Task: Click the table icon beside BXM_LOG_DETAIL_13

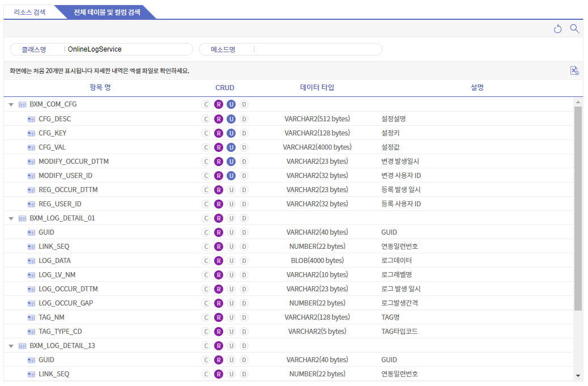Action: click(x=23, y=346)
